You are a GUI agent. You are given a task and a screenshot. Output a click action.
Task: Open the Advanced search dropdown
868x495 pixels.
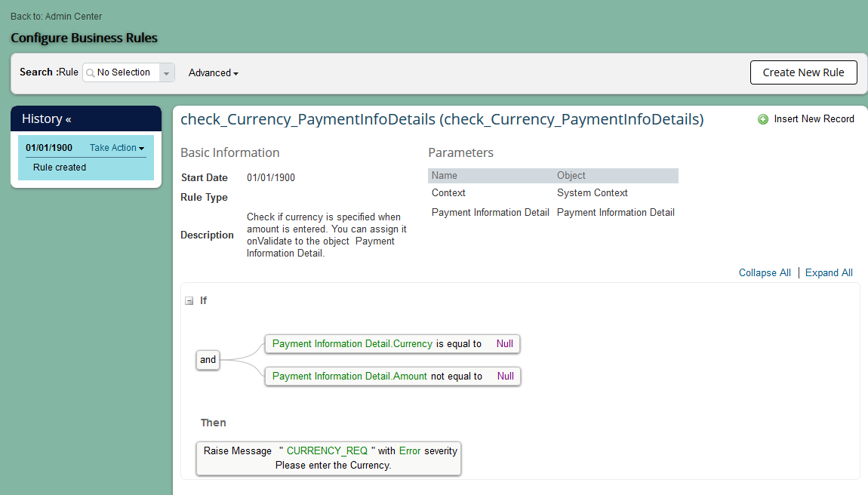click(x=213, y=73)
